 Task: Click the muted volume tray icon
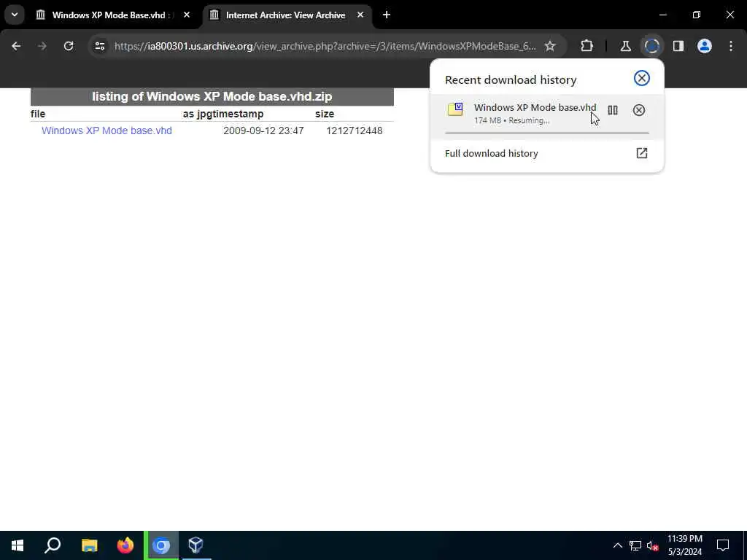[x=652, y=545]
